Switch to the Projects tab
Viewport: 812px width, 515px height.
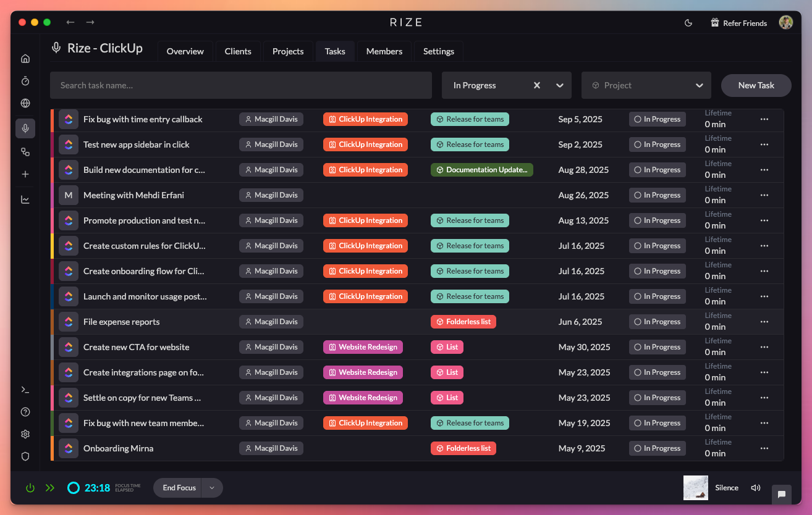(x=288, y=51)
